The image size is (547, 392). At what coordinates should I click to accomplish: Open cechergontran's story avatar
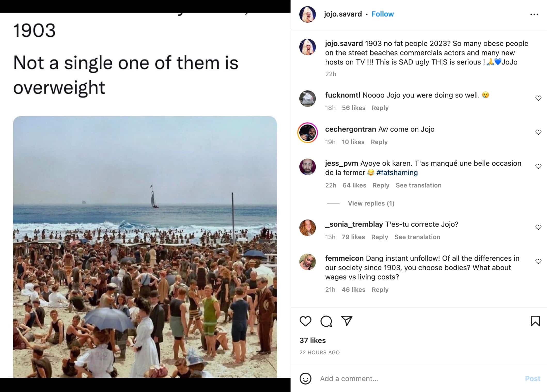[x=307, y=133]
